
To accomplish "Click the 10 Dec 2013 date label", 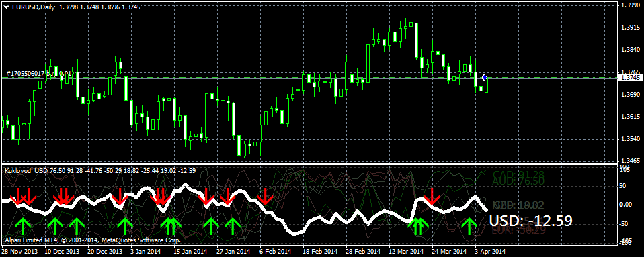I will (62, 250).
